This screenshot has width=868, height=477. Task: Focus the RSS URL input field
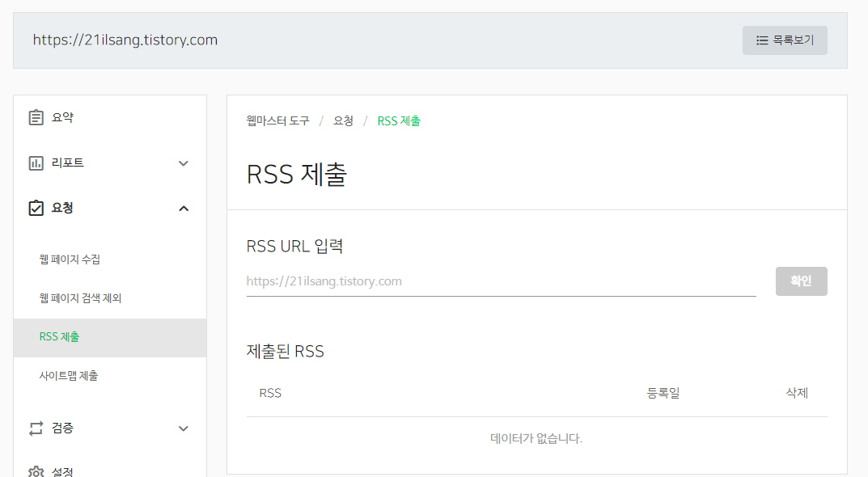tap(501, 281)
